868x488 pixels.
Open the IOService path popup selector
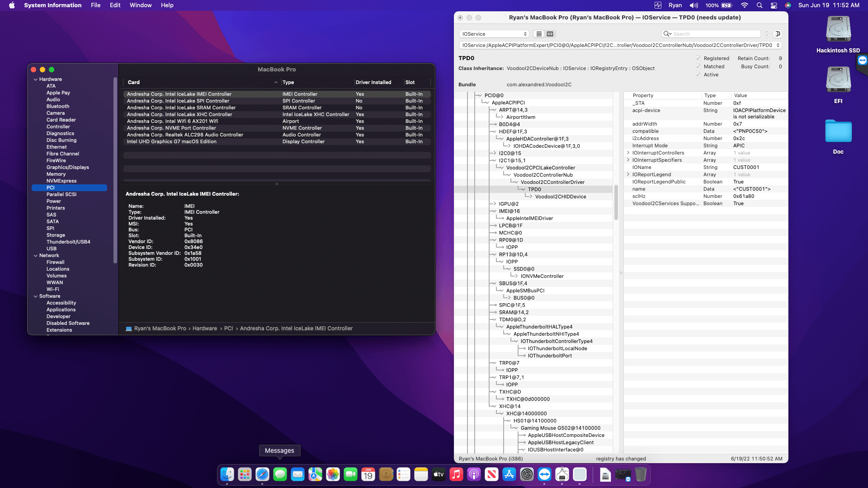pos(620,45)
